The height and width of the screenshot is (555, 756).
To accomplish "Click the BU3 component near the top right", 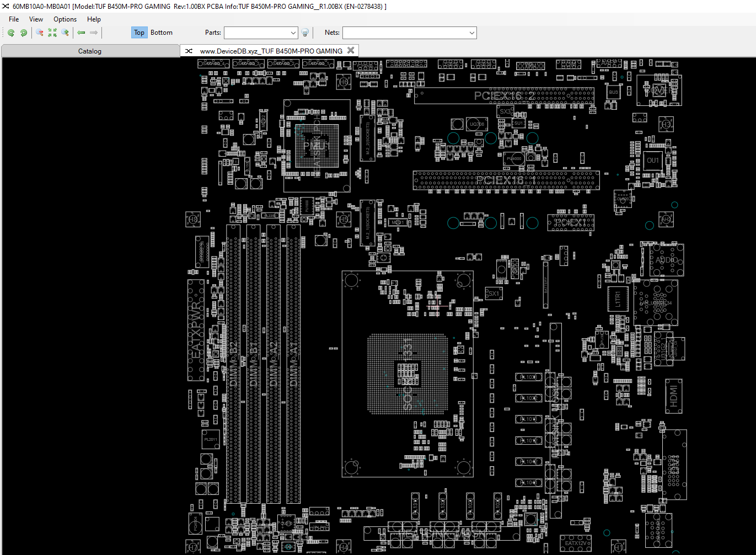I will [x=613, y=92].
